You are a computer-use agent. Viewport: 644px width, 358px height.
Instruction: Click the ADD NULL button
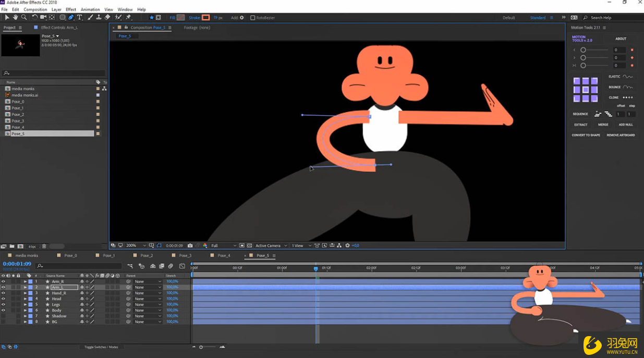[x=625, y=125]
